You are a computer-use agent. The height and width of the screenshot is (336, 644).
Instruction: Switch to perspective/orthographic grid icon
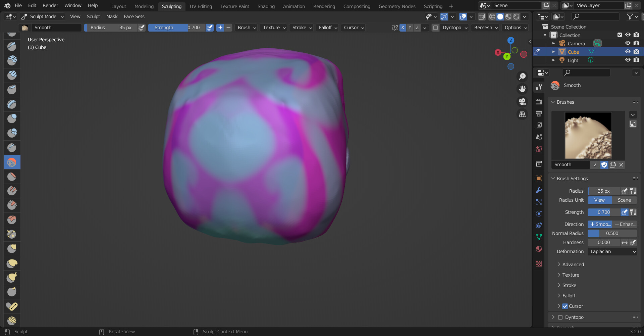pyautogui.click(x=522, y=114)
